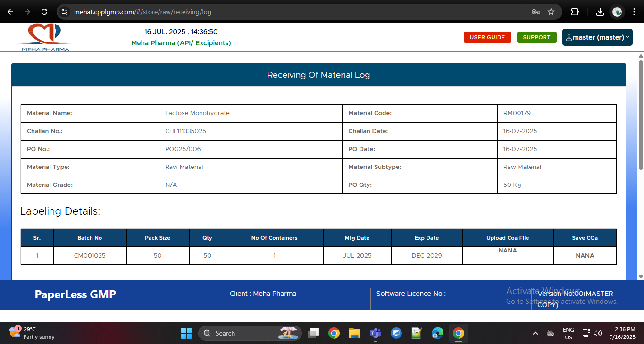The height and width of the screenshot is (344, 644).
Task: Open the Chrome three-dot menu
Action: tap(634, 12)
